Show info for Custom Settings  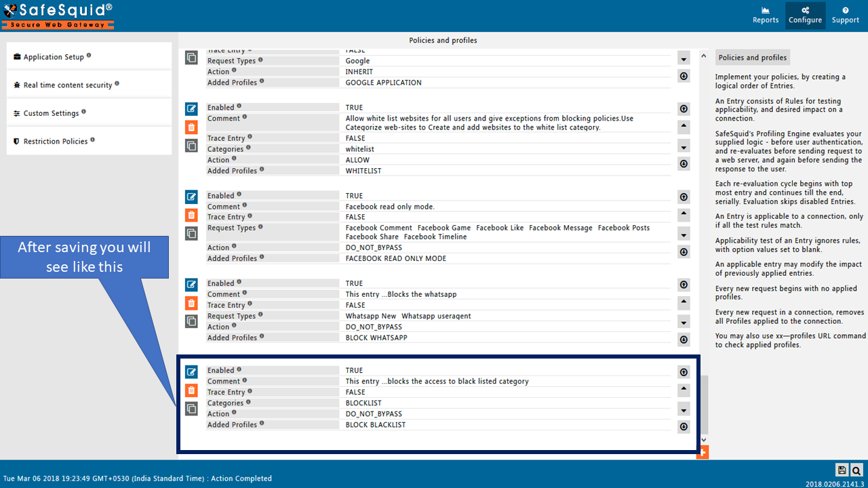coord(83,112)
